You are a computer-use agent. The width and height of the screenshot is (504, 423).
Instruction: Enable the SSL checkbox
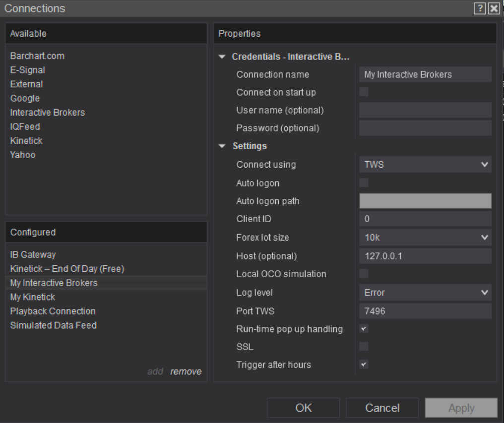(364, 347)
